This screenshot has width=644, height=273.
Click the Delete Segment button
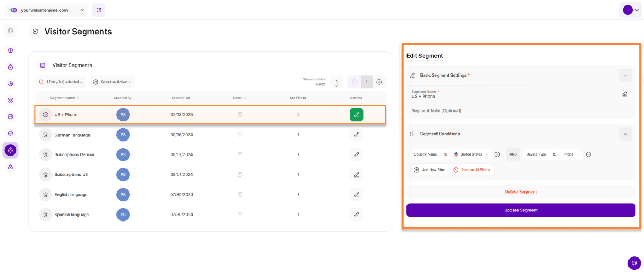click(520, 191)
